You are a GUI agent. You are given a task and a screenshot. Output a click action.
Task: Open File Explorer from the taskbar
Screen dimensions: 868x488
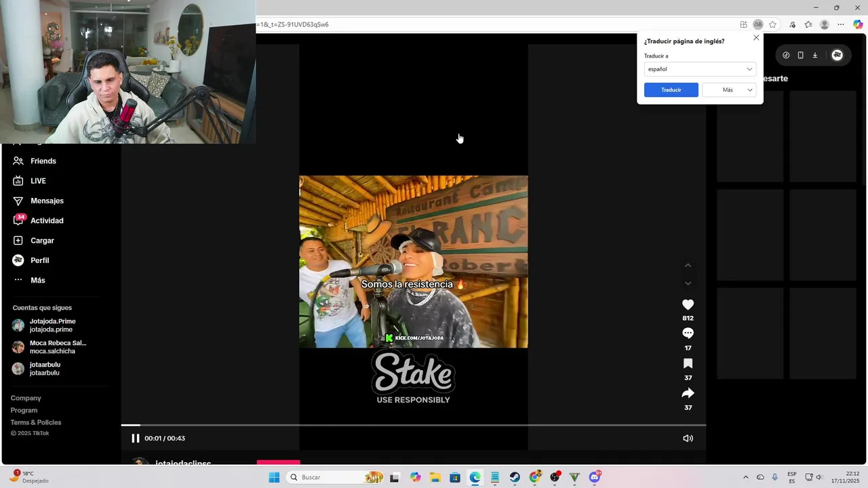pyautogui.click(x=435, y=477)
